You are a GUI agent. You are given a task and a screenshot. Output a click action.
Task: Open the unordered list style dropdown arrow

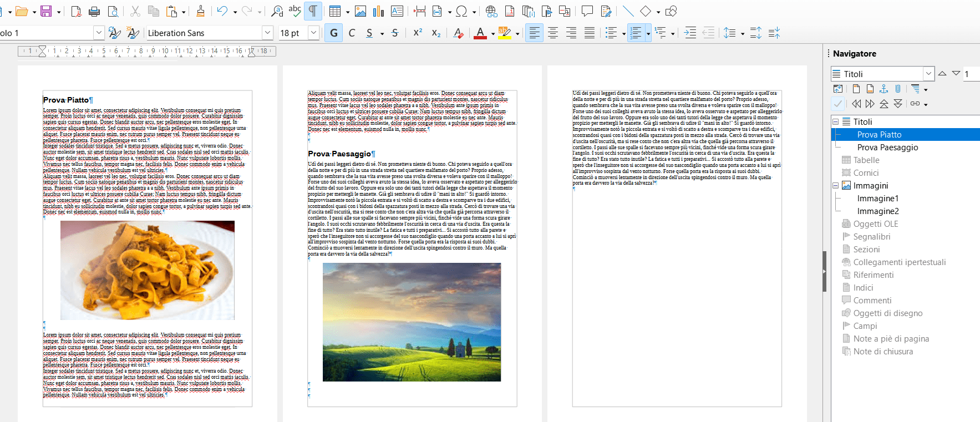(623, 34)
